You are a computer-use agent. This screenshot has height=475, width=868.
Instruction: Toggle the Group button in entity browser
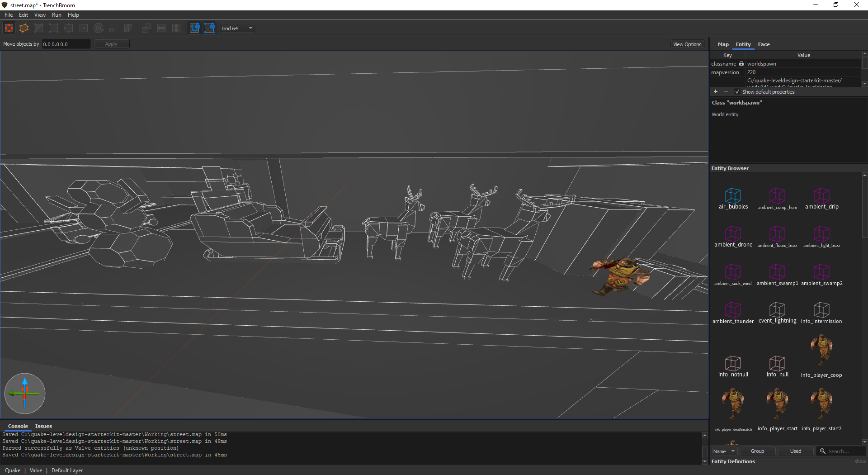coord(758,451)
